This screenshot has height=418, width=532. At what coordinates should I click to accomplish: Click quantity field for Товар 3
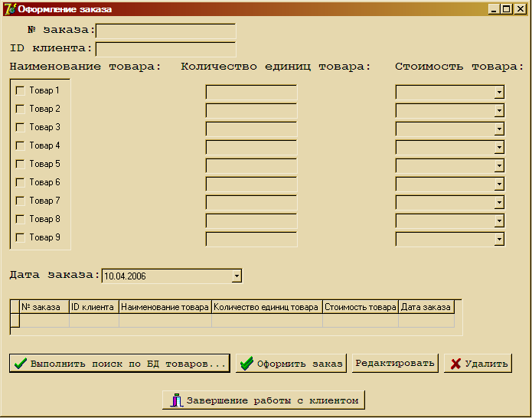[251, 129]
